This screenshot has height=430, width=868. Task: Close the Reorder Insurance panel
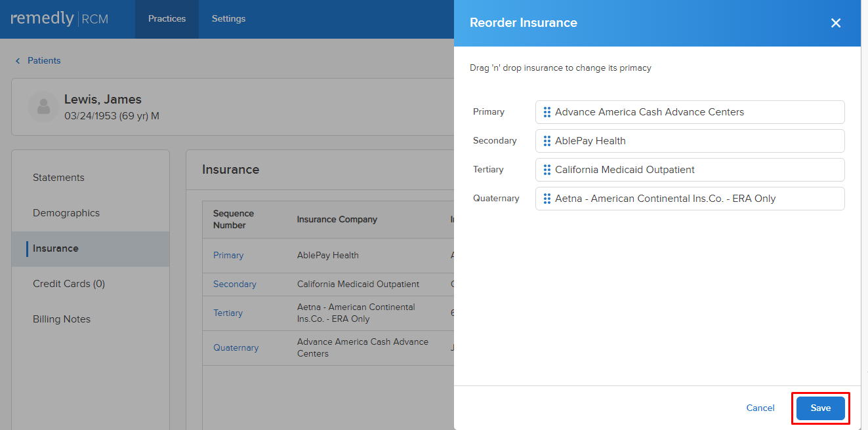[x=836, y=23]
